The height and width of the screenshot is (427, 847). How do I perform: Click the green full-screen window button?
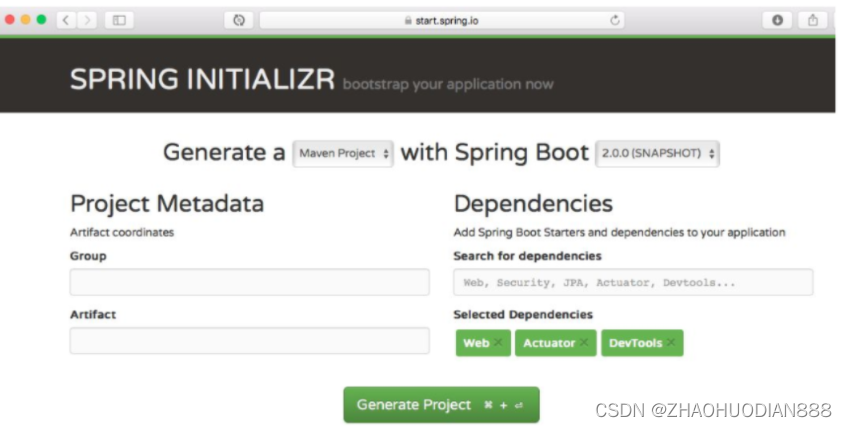(x=41, y=20)
